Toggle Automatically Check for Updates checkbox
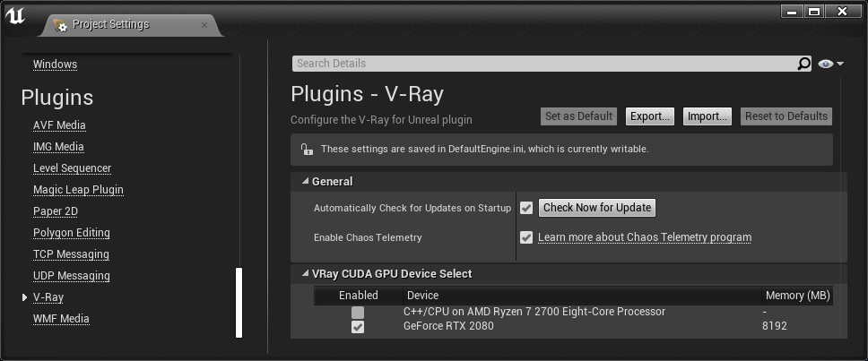 point(526,208)
